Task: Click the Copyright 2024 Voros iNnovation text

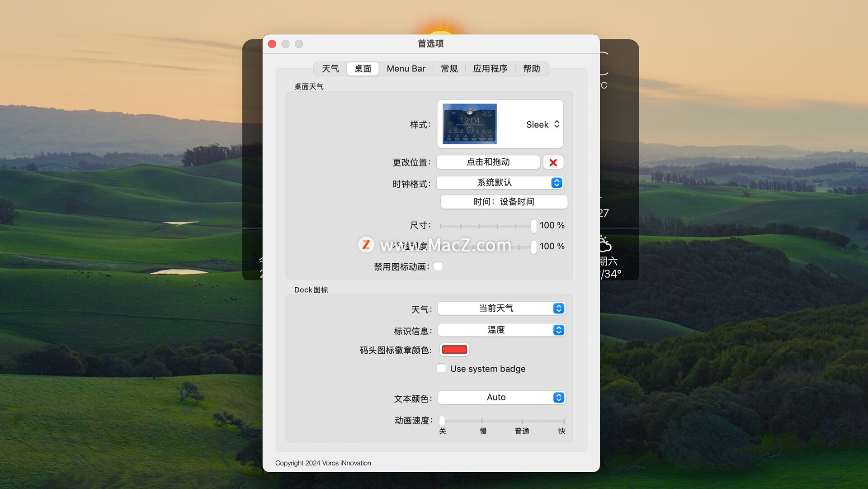Action: click(323, 463)
